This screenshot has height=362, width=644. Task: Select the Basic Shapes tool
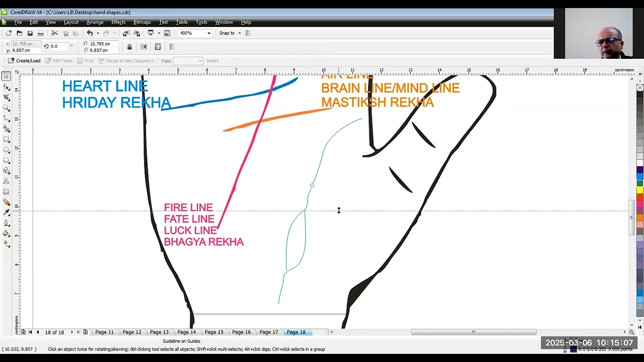(6, 171)
